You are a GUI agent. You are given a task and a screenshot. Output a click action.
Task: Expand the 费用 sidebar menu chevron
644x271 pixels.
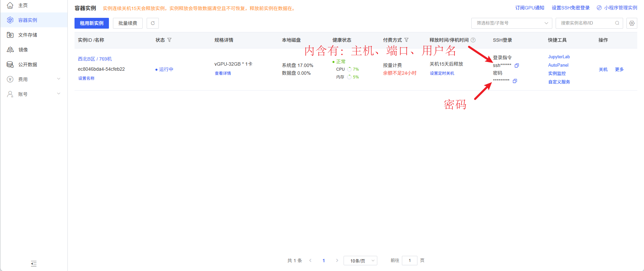tap(59, 79)
